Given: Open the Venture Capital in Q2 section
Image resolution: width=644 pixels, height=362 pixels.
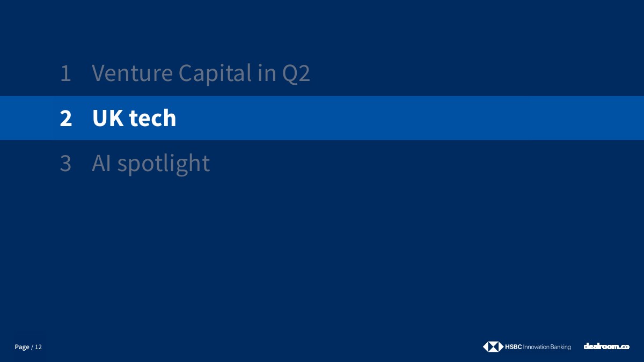Looking at the screenshot, I should (201, 73).
